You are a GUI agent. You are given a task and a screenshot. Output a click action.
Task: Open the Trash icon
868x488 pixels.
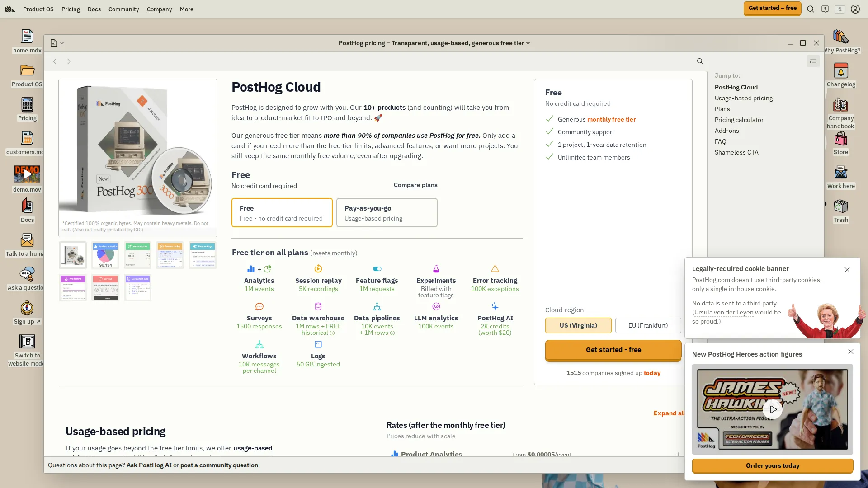pos(841,207)
